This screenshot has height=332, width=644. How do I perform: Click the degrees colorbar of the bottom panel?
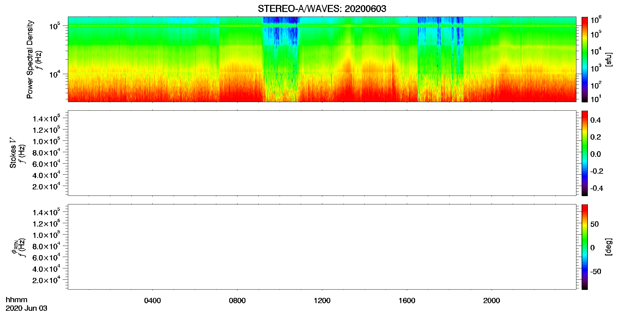(585, 247)
